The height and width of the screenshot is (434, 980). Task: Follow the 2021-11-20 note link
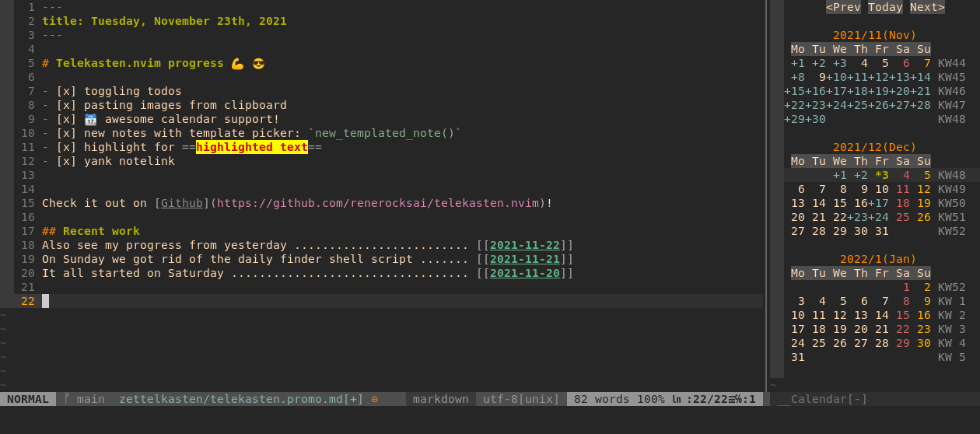[524, 273]
